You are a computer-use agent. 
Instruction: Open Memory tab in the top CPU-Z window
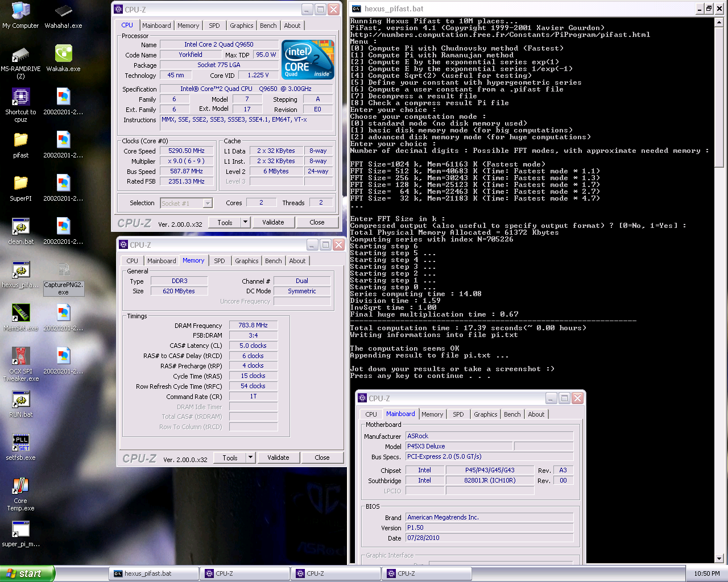click(x=188, y=26)
